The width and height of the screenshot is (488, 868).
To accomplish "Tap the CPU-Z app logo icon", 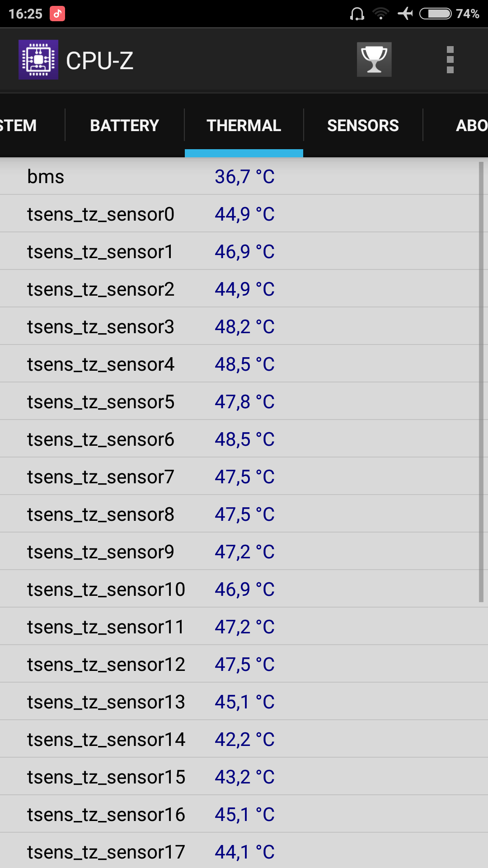I will [38, 60].
